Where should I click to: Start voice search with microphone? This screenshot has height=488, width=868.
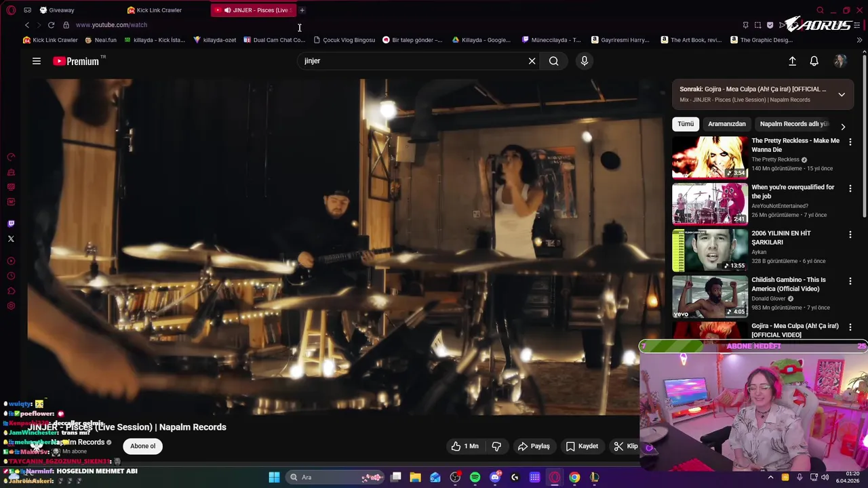(x=585, y=61)
